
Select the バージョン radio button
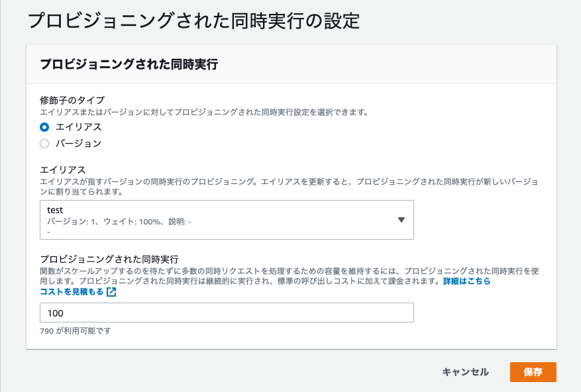click(x=44, y=144)
